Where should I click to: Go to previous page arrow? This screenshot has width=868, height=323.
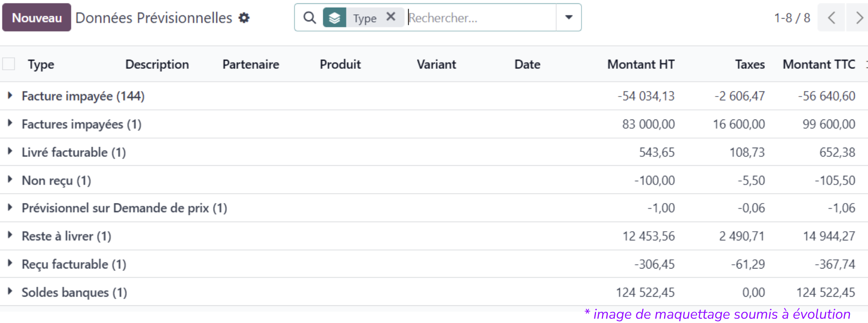(831, 18)
